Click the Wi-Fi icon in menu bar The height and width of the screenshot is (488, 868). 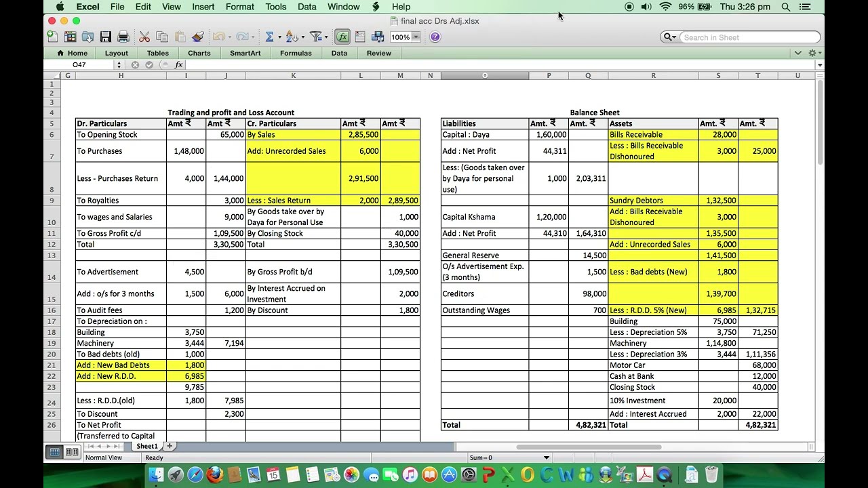click(665, 7)
